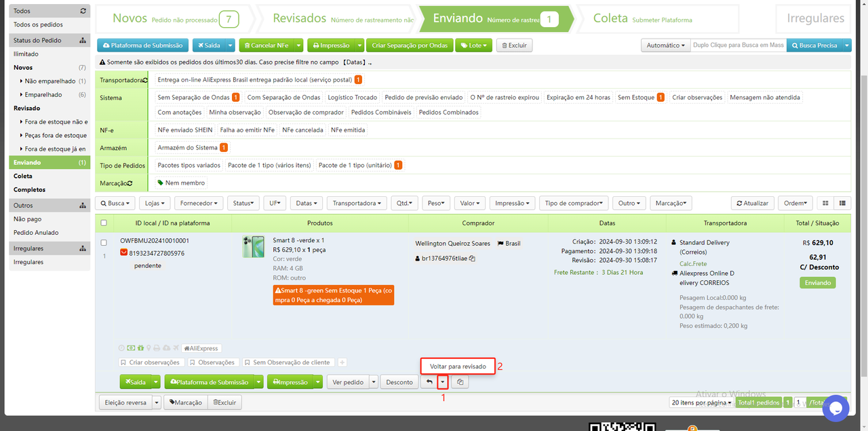Open the dropdown arrow beside Ver pedido

pyautogui.click(x=374, y=381)
